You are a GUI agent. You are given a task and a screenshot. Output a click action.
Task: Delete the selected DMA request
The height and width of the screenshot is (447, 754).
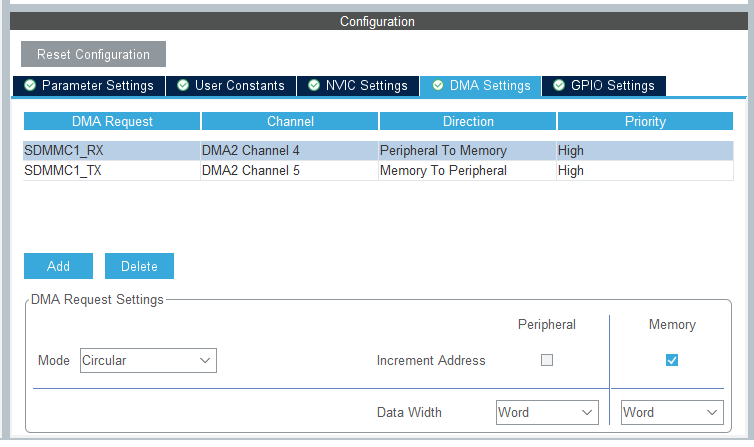tap(139, 266)
